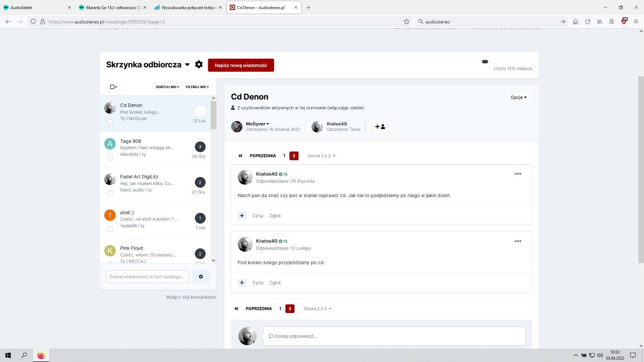Open select-all checkbox dropdown above conversation list

coord(114,87)
